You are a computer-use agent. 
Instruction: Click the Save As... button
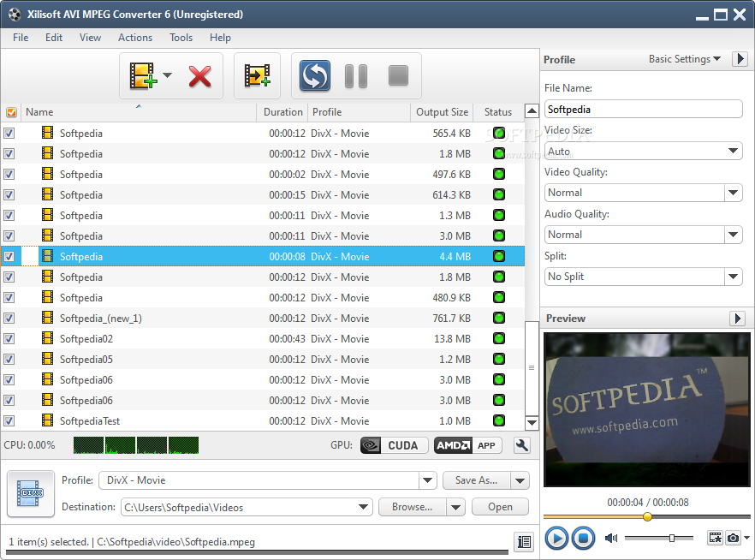tap(476, 480)
